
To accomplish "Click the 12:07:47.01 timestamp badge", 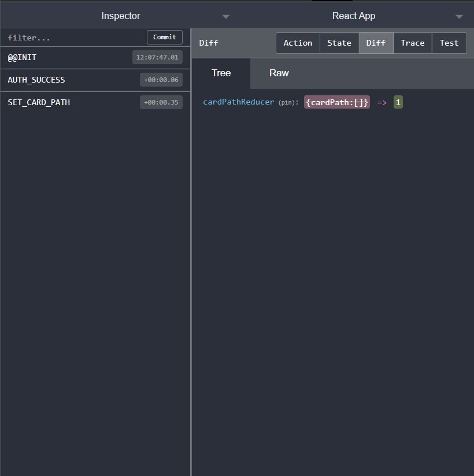I will click(157, 58).
